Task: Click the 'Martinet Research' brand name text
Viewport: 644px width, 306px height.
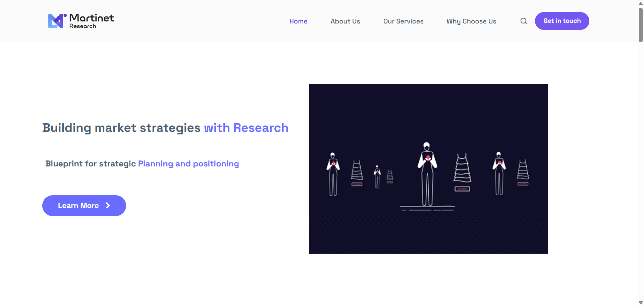Action: point(91,21)
